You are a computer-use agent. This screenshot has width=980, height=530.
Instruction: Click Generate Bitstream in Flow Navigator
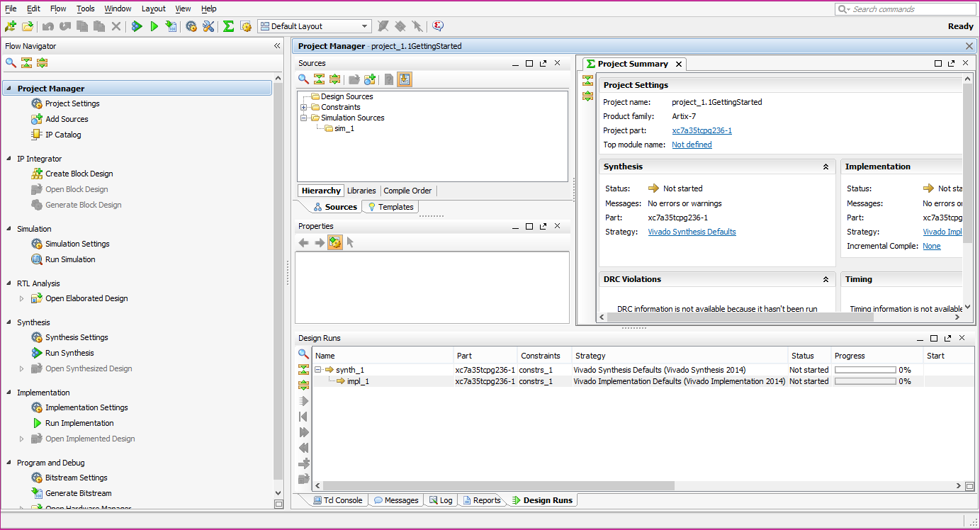click(77, 492)
